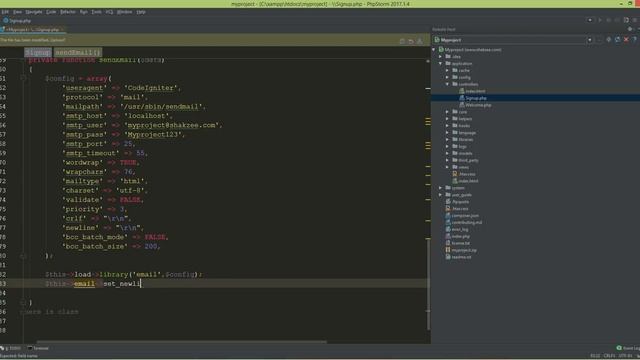Open the Run menu

(x=84, y=12)
